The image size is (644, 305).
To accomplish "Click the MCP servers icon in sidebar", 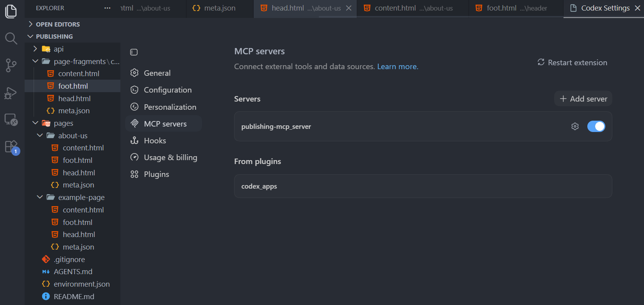I will 134,124.
